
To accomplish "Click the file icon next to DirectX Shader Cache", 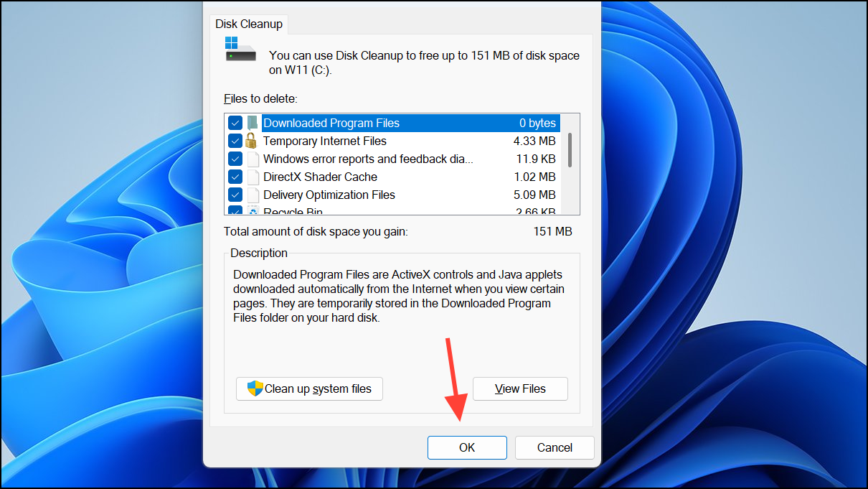I will [253, 177].
